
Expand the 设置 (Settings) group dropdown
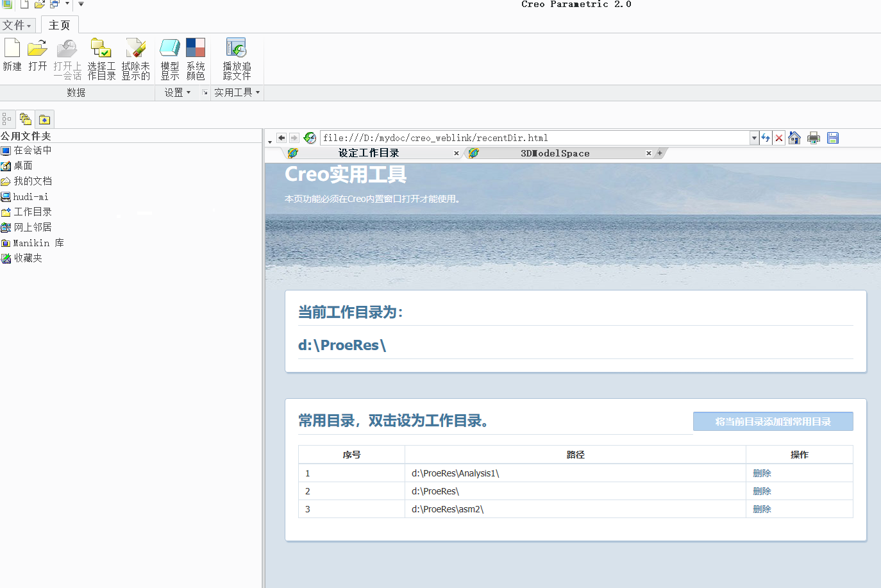coord(178,92)
